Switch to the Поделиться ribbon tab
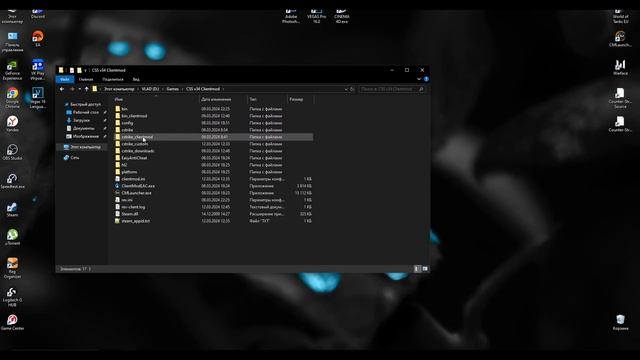 [x=113, y=79]
